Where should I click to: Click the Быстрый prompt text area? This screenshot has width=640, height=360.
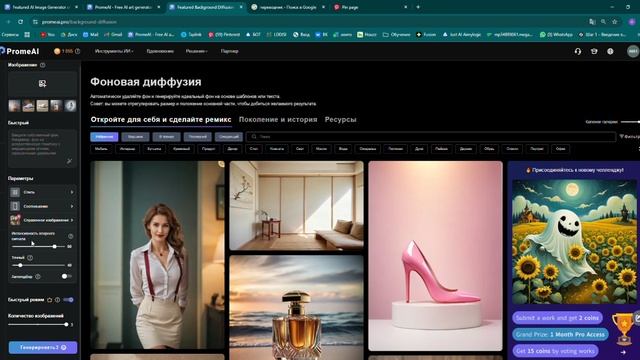(42, 149)
